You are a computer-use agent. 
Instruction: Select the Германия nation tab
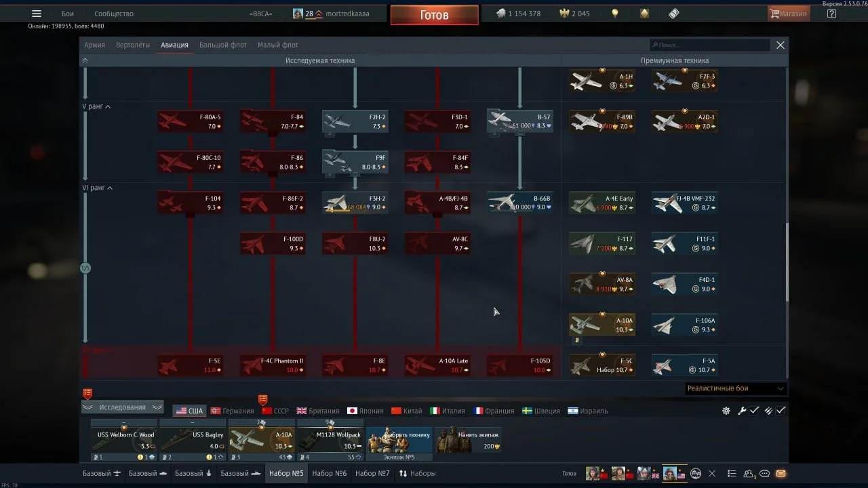[x=232, y=411]
